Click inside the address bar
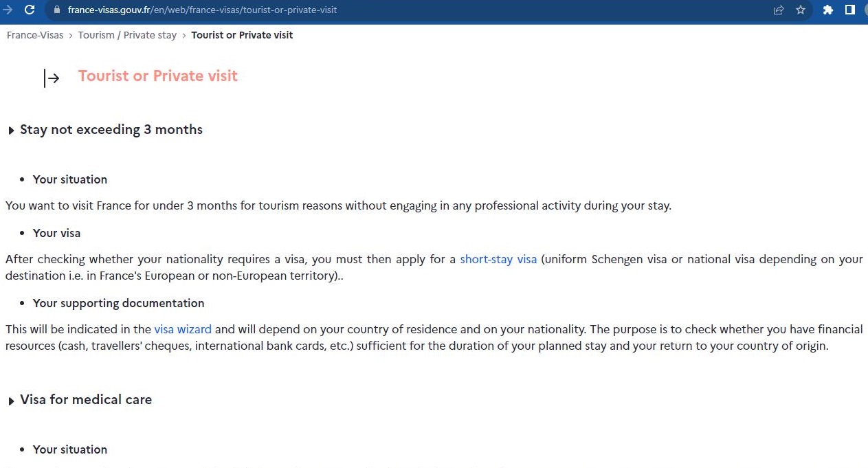The height and width of the screenshot is (468, 868). coord(275,10)
